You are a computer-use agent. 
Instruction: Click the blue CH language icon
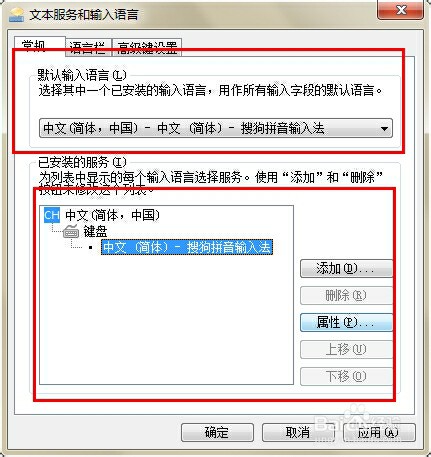click(x=52, y=215)
